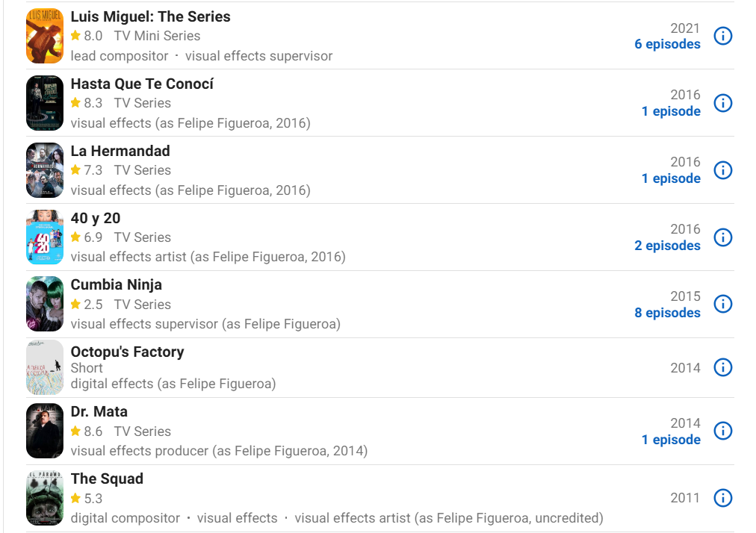756x533 pixels.
Task: Open the Cumbia Ninja poster image
Action: [x=45, y=304]
